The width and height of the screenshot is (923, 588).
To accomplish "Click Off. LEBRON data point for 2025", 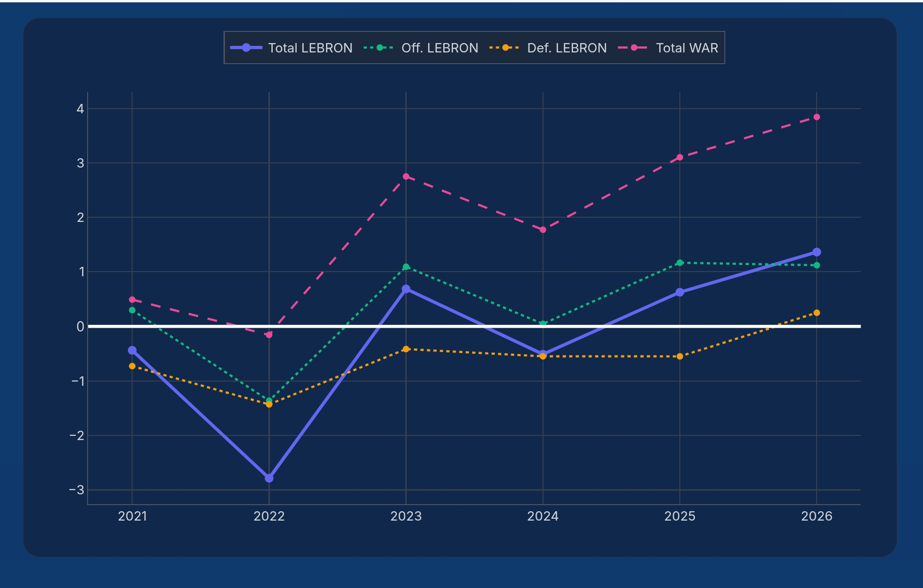I will tap(680, 263).
